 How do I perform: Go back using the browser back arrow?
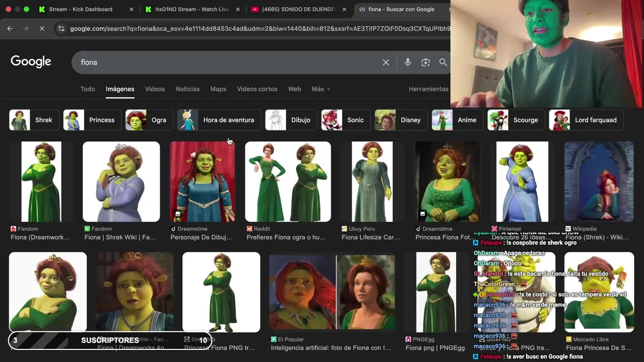coord(10,29)
